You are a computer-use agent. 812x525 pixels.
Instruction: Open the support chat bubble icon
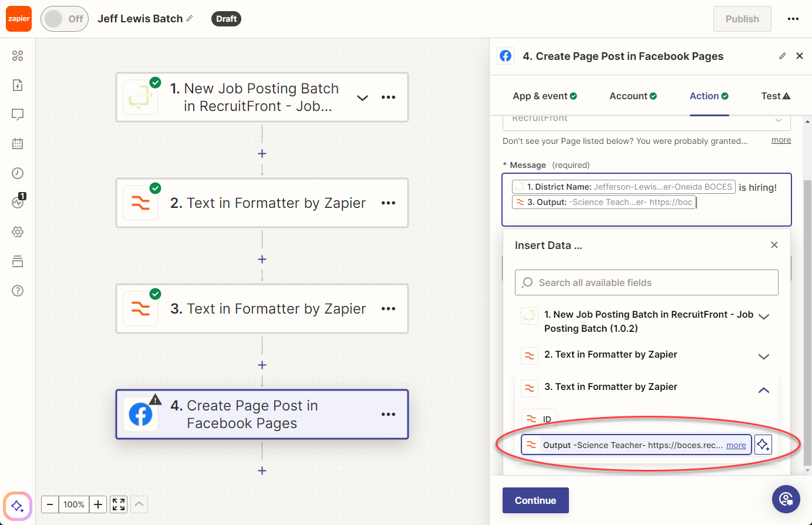point(786,499)
